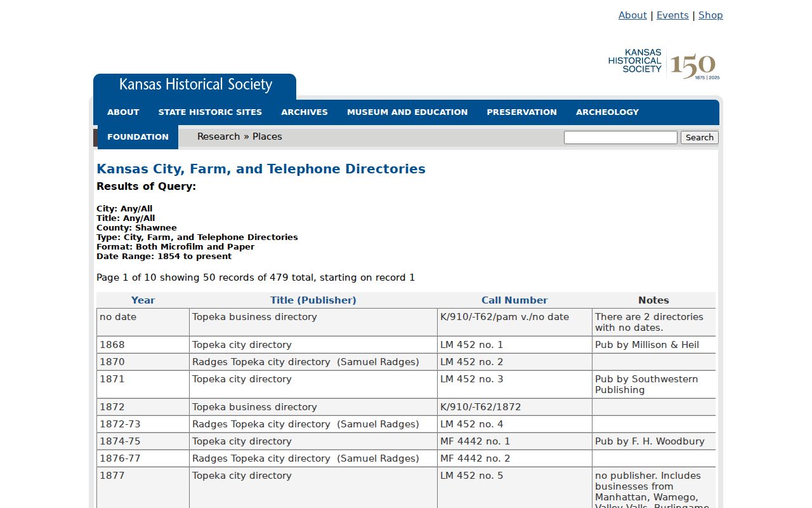Open the About link at top
This screenshot has height=508, width=812.
coord(632,15)
